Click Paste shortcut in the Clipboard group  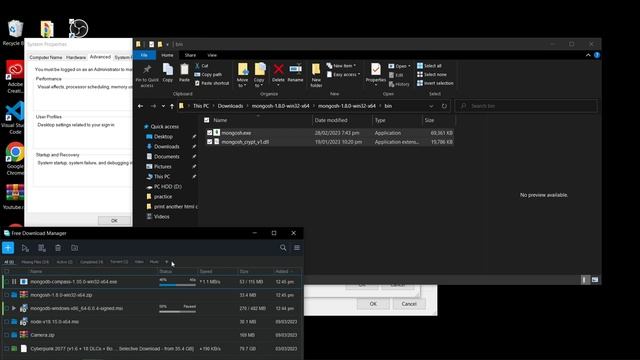coord(211,83)
